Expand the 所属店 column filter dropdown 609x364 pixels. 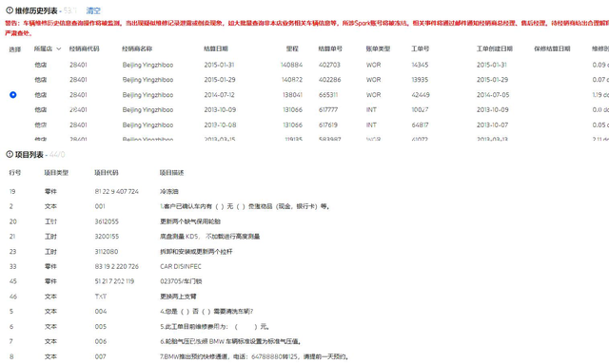pos(59,48)
